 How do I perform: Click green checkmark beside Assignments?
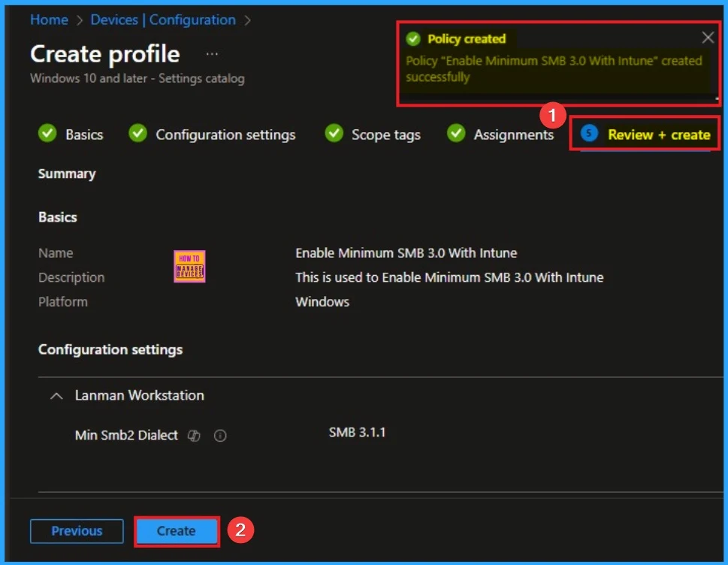click(x=456, y=134)
